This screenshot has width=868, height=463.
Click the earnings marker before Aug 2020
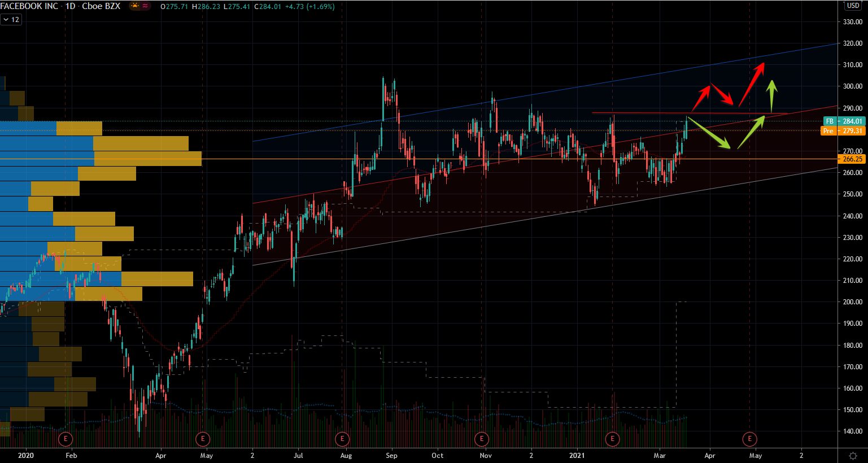pyautogui.click(x=342, y=439)
